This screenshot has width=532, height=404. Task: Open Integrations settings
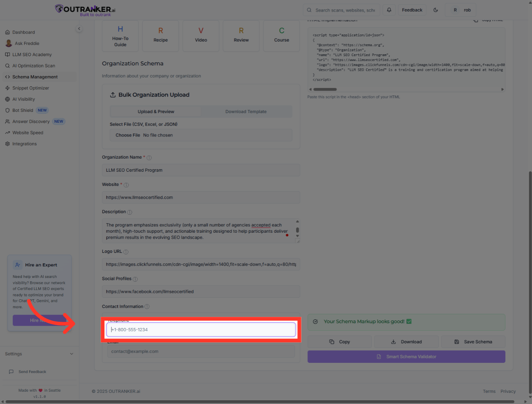point(24,144)
